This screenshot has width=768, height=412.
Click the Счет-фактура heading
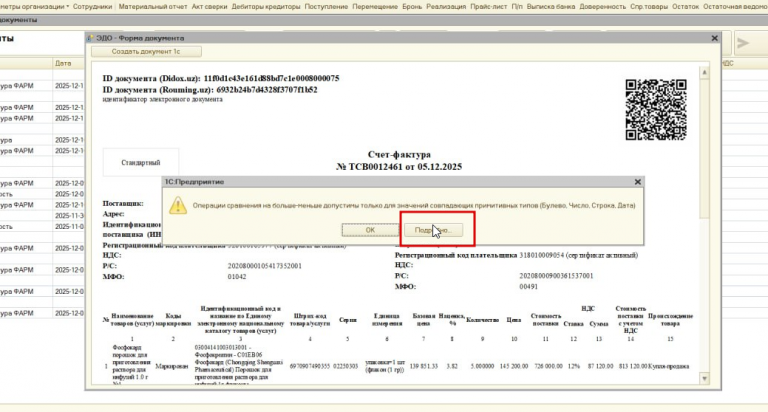tap(399, 155)
